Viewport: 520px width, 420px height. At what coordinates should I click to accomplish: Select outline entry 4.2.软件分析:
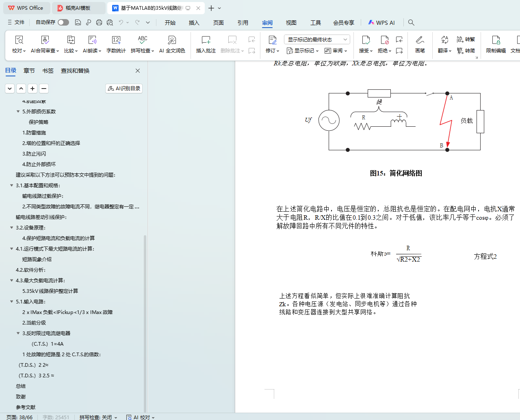tap(31, 270)
